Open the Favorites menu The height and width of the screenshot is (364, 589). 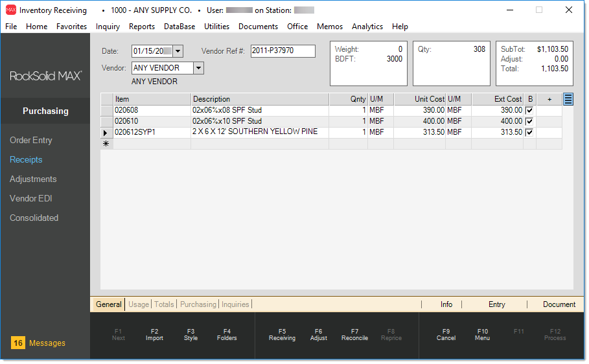pos(71,27)
